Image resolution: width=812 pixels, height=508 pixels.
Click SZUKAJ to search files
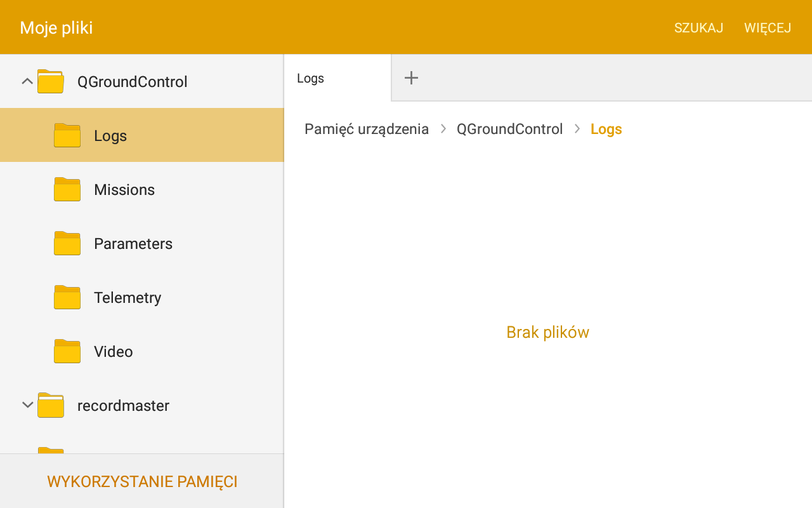698,27
